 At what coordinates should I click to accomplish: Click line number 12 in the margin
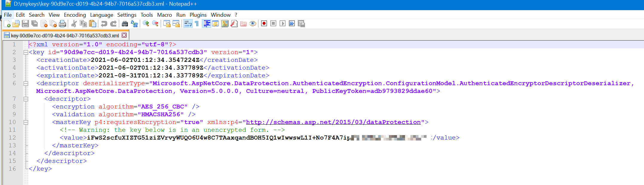(12, 138)
